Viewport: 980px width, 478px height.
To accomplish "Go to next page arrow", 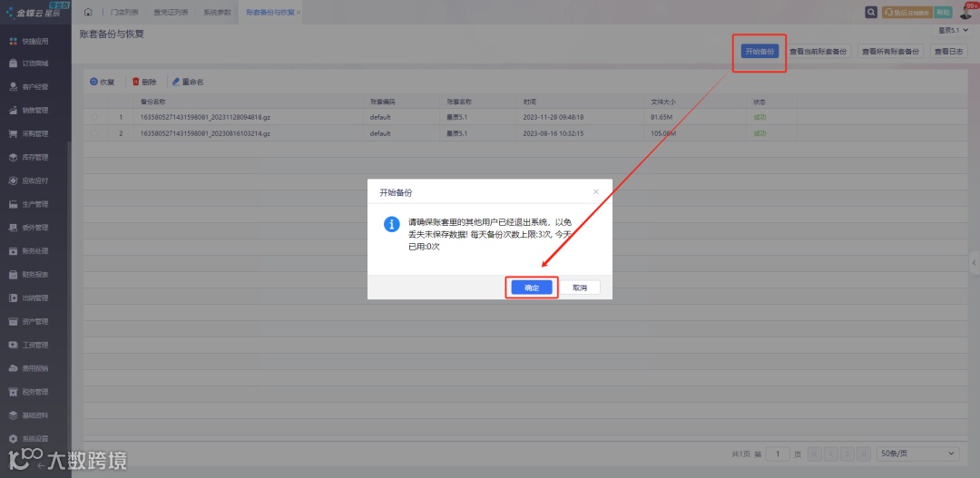I will (847, 454).
